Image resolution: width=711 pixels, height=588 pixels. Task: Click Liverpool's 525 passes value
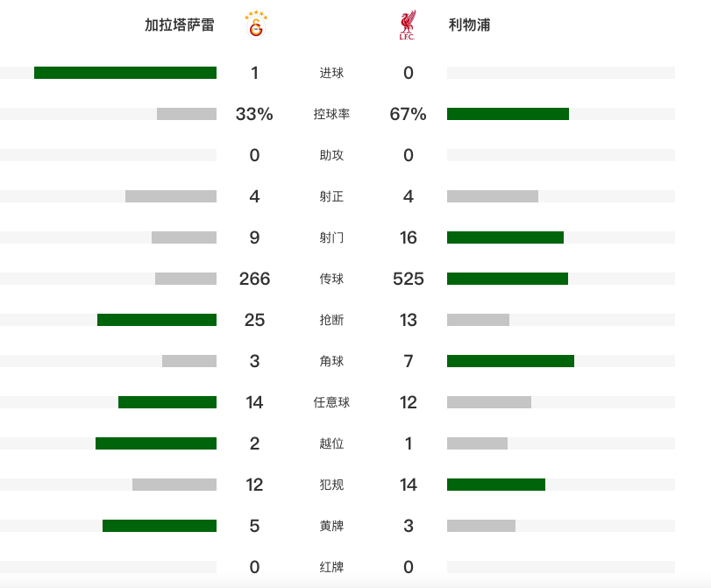click(x=408, y=279)
